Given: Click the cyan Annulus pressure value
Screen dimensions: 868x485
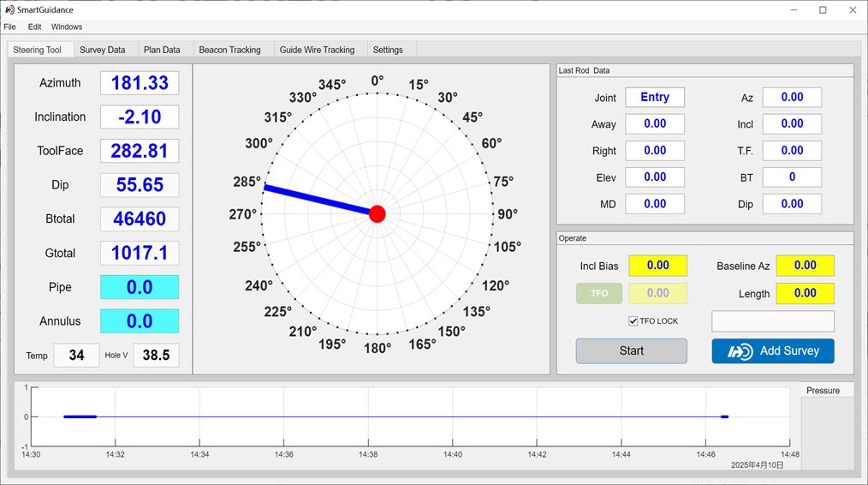Looking at the screenshot, I should click(140, 321).
